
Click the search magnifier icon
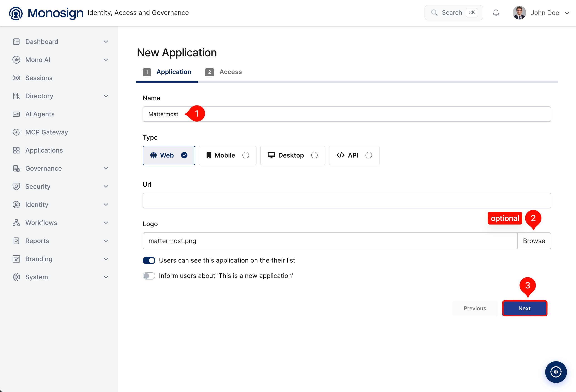pos(434,13)
